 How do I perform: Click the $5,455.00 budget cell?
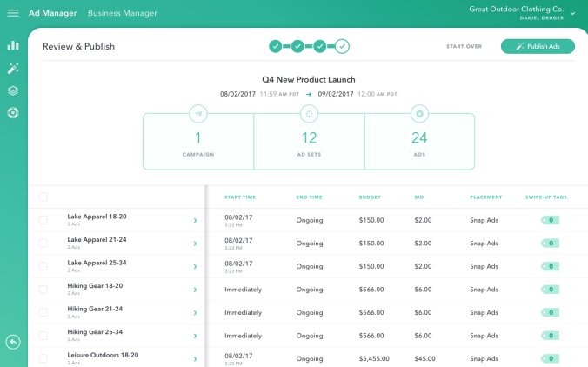click(374, 359)
